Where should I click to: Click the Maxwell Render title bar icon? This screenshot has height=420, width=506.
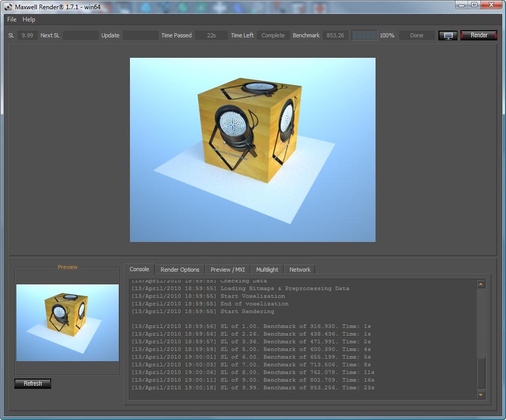click(8, 7)
